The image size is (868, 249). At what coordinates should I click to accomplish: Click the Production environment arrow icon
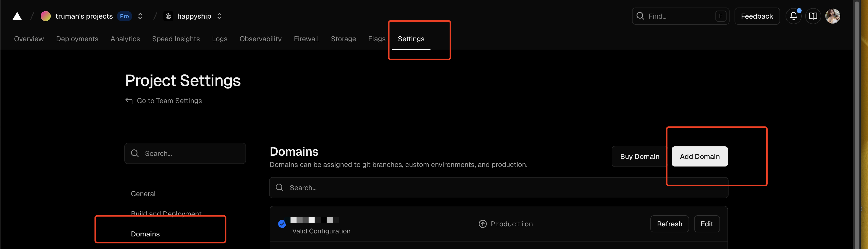coord(483,224)
